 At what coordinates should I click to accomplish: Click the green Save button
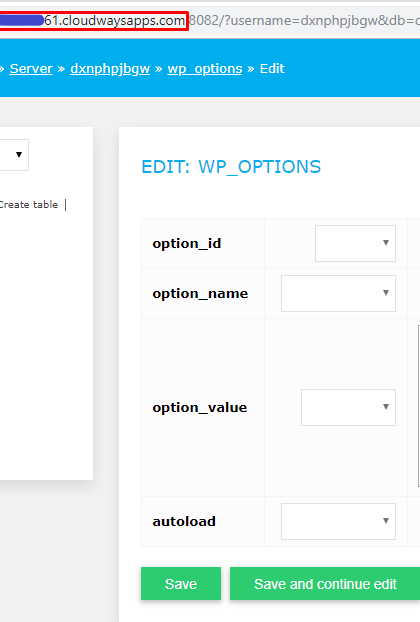point(181,584)
